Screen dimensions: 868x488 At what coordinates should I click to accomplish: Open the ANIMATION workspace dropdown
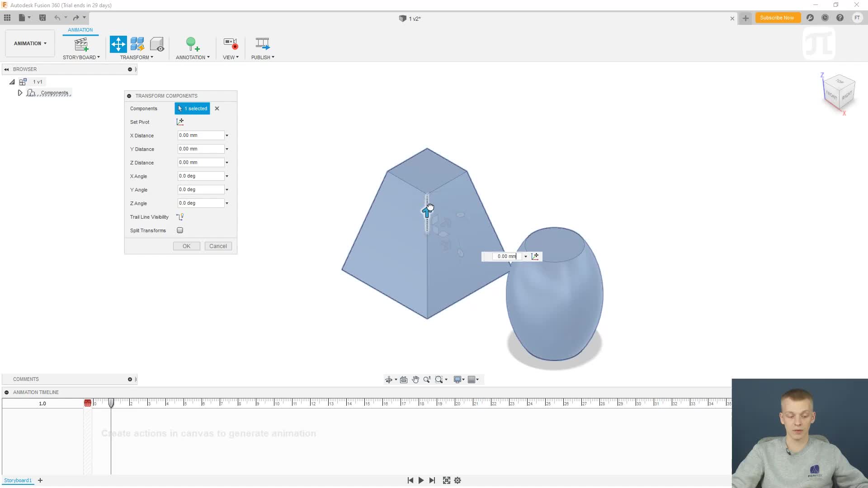coord(30,43)
